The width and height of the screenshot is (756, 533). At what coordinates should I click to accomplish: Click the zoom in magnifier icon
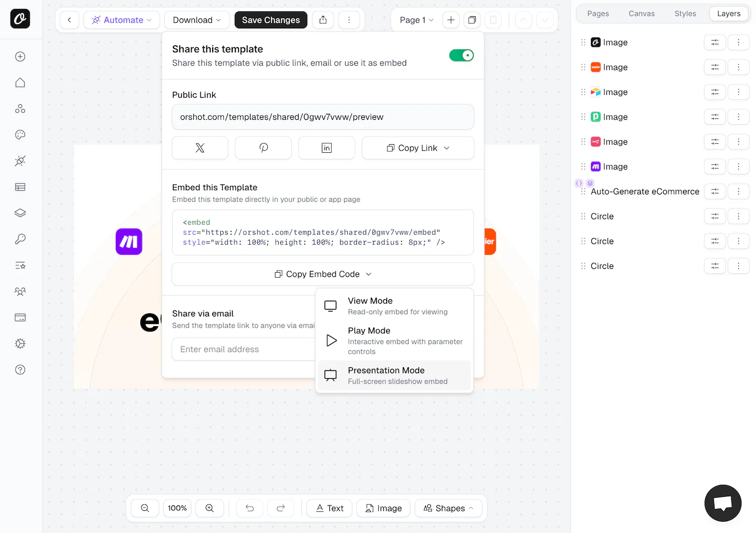pyautogui.click(x=210, y=508)
